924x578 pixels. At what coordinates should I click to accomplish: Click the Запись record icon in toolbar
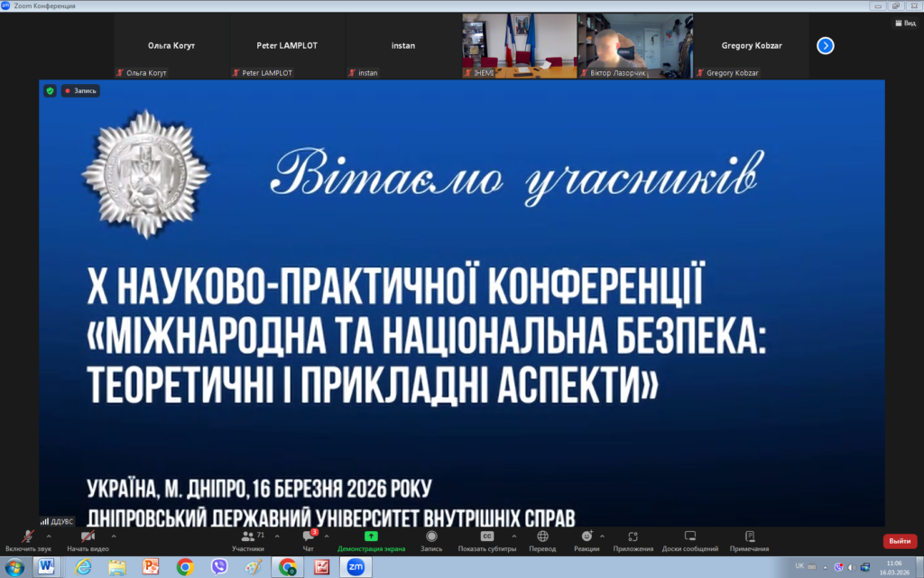pos(431,536)
